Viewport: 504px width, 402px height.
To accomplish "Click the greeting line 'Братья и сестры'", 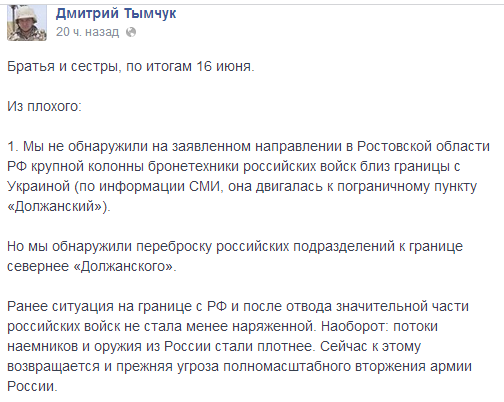I will coord(62,66).
